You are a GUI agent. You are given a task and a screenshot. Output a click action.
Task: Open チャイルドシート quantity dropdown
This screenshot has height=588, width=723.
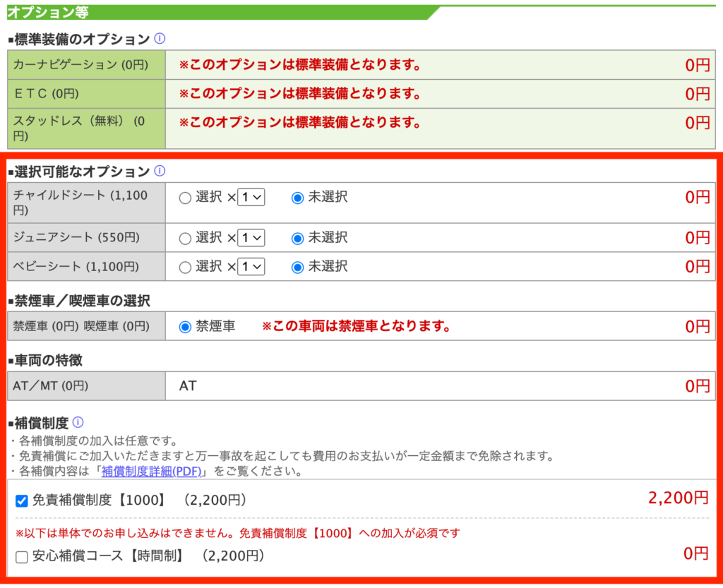251,198
